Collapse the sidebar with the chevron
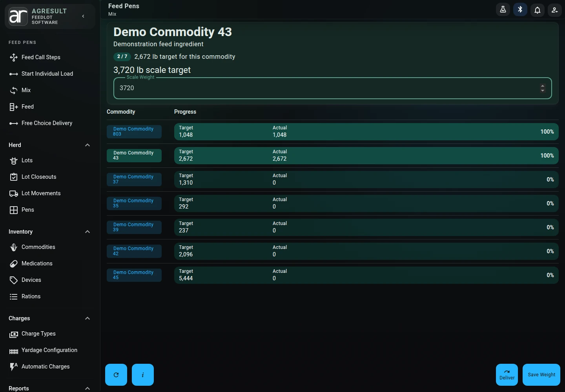This screenshot has height=392, width=565. click(83, 16)
